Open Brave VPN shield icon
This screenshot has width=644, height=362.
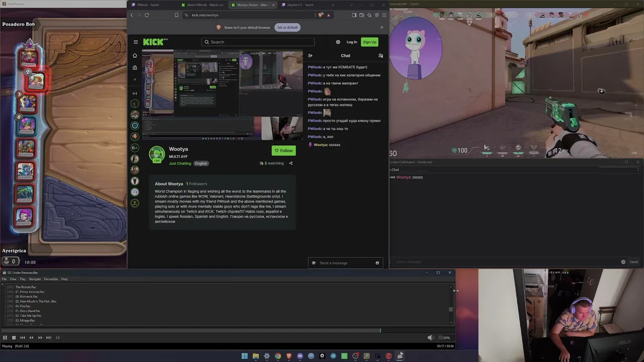376,15
